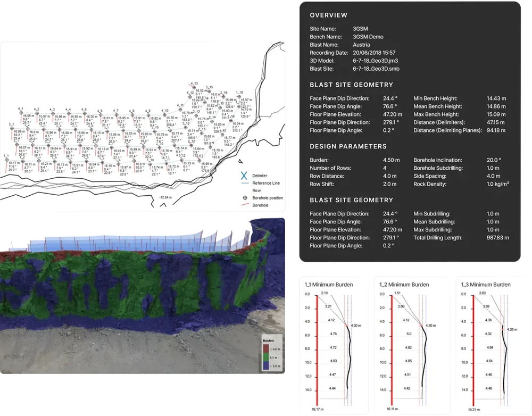Screen dimensions: 532x416
Task: Click borehole marker 1_1 on plan view
Action: (7, 160)
